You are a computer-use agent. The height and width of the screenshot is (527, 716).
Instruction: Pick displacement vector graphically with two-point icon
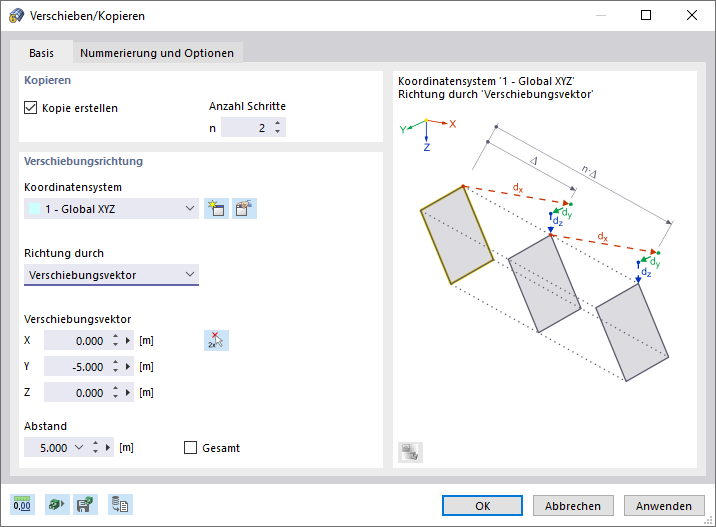(x=216, y=341)
